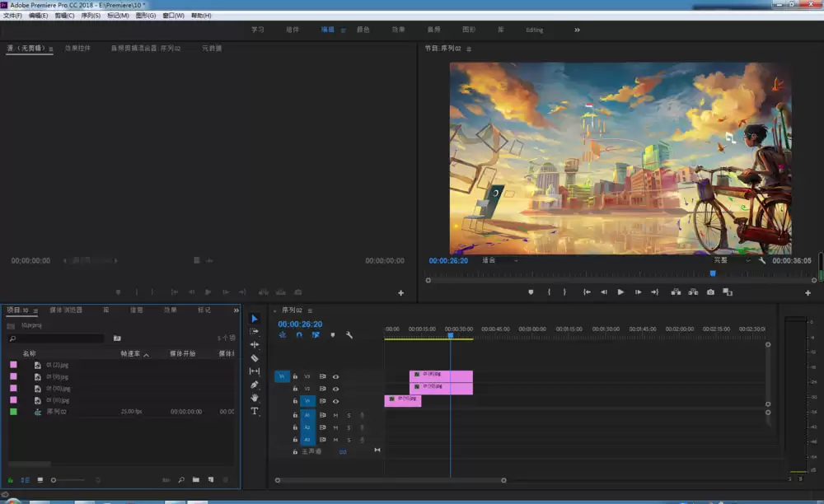
Task: Select the Ripple Edit tool
Action: 255,344
